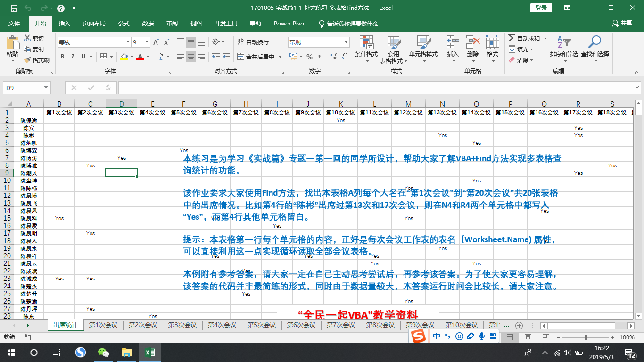Screen dimensions: 644x362
Task: Click the 登录 sign-in button
Action: [541, 8]
